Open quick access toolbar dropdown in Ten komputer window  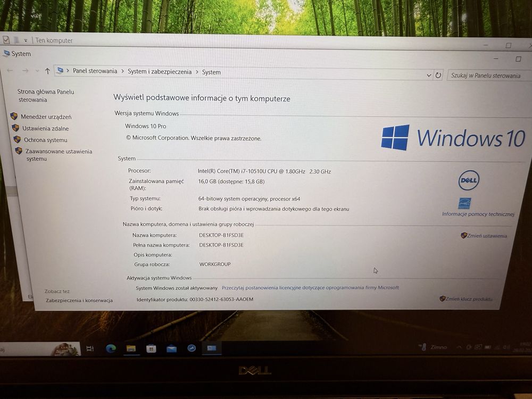[x=26, y=40]
